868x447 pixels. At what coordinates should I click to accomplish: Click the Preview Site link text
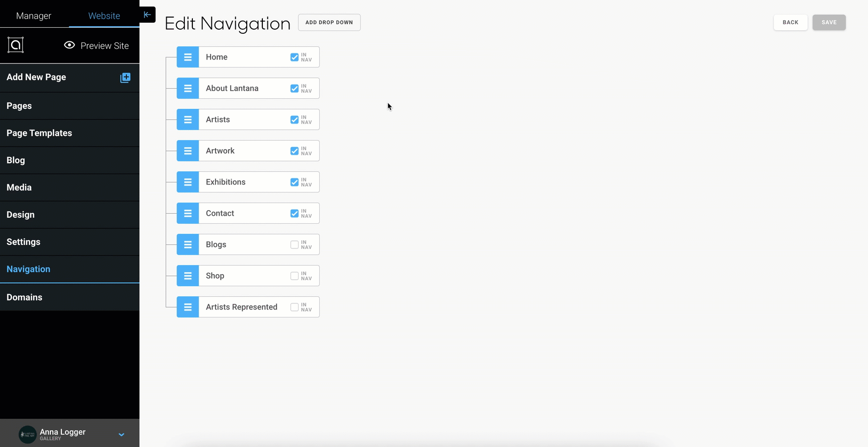[105, 46]
